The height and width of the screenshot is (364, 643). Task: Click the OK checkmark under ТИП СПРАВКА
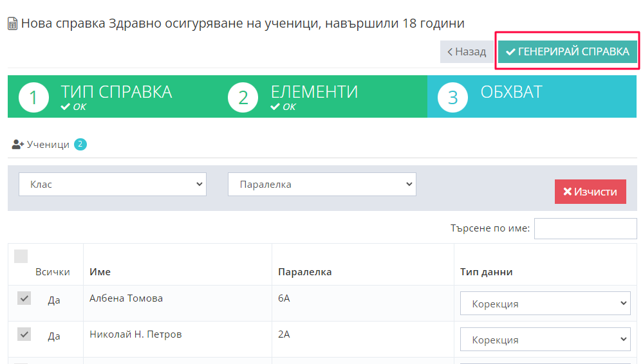click(x=65, y=107)
